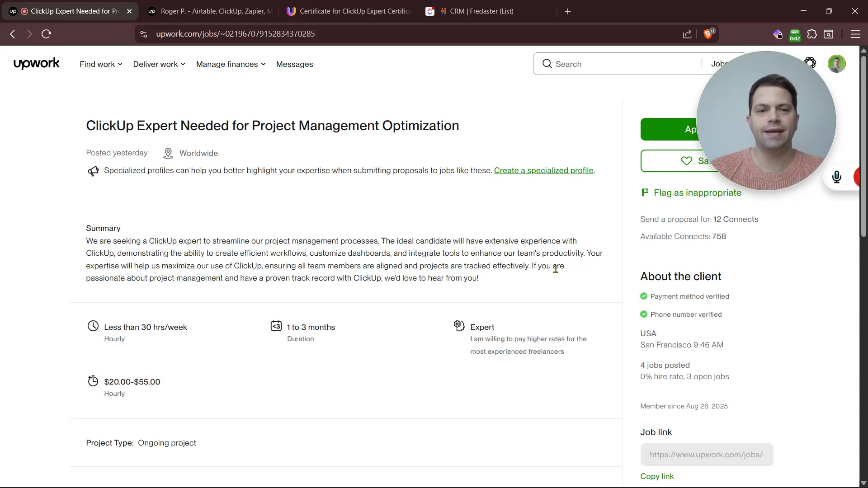Go back with browser back arrow
The image size is (868, 488).
click(x=13, y=34)
